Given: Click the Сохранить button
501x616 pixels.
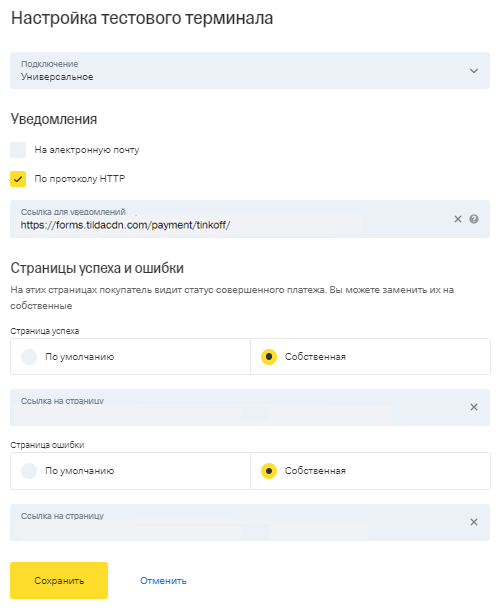Looking at the screenshot, I should click(x=59, y=580).
